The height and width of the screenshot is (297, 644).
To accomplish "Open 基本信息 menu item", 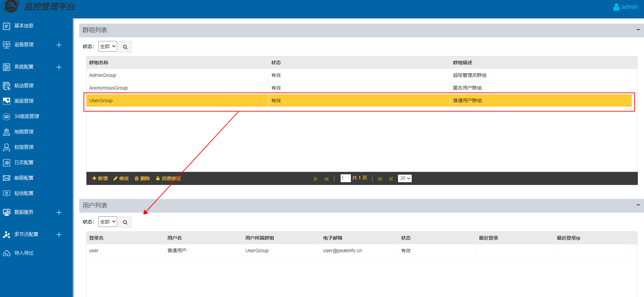I will point(24,26).
